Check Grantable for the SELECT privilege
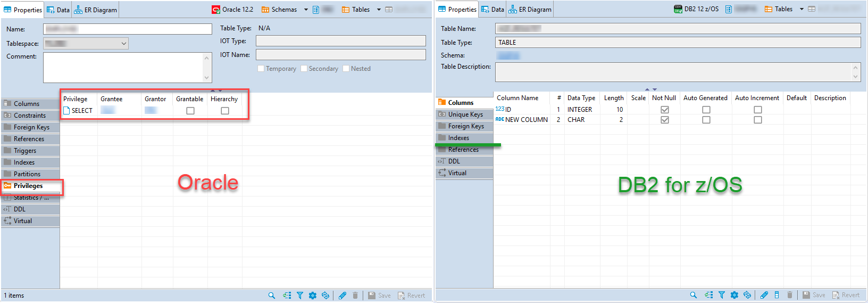 click(190, 111)
